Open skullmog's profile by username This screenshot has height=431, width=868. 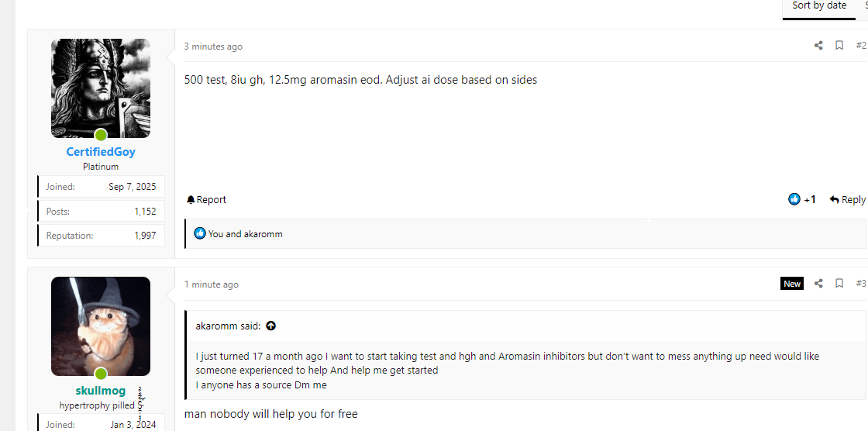(101, 391)
